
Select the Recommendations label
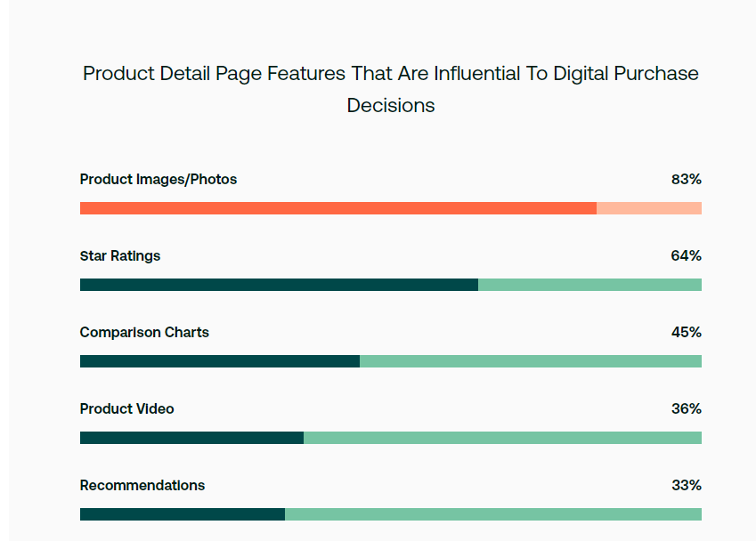[142, 486]
